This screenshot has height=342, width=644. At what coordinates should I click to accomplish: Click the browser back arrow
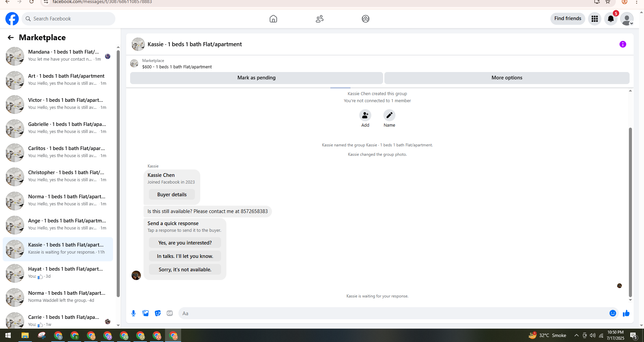coord(7,2)
